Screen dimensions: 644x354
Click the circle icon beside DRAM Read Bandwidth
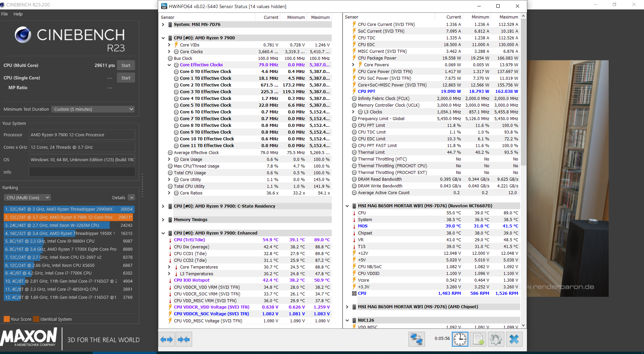(354, 179)
